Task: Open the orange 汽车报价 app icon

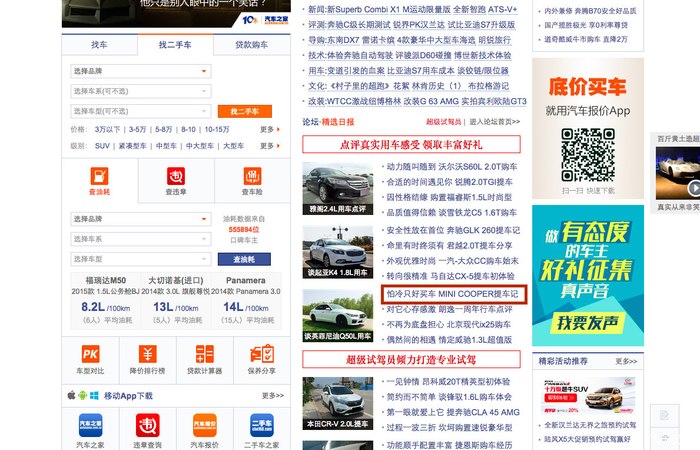Action: pos(205,424)
